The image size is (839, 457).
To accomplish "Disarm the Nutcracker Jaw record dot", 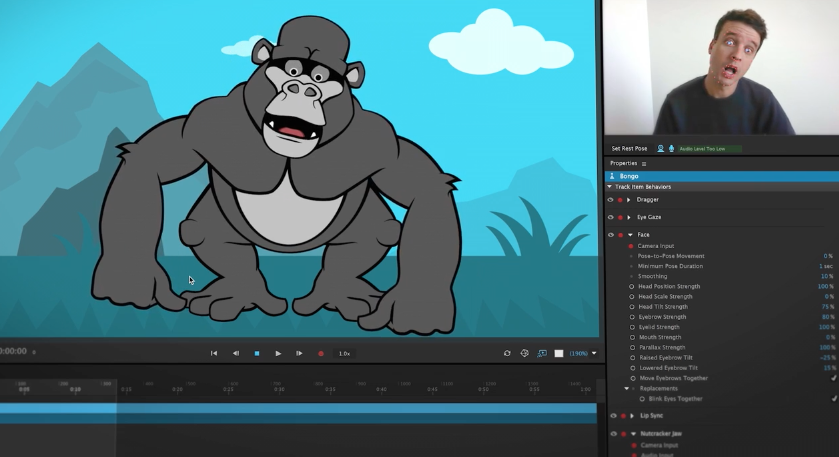I will (624, 434).
